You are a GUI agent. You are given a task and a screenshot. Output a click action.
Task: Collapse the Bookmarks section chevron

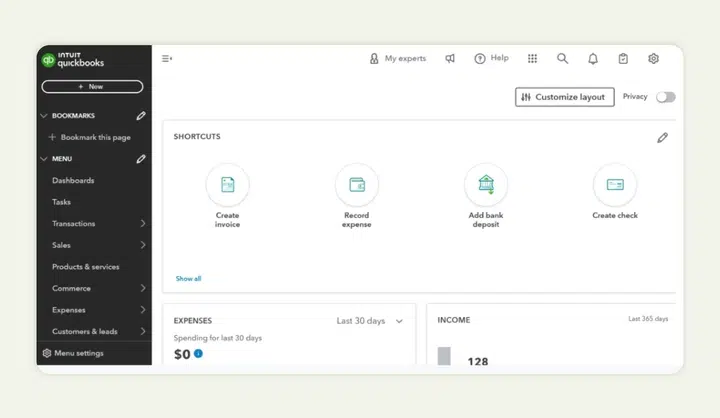(44, 116)
